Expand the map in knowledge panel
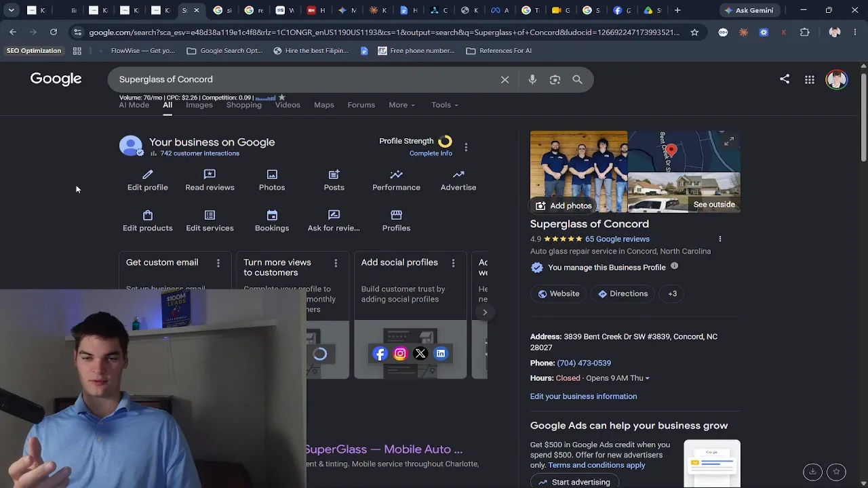 (x=729, y=141)
